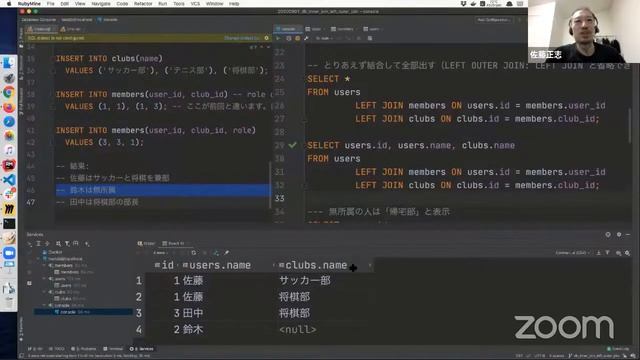Open Firefox from the Dock
640x360 pixels.
9,107
